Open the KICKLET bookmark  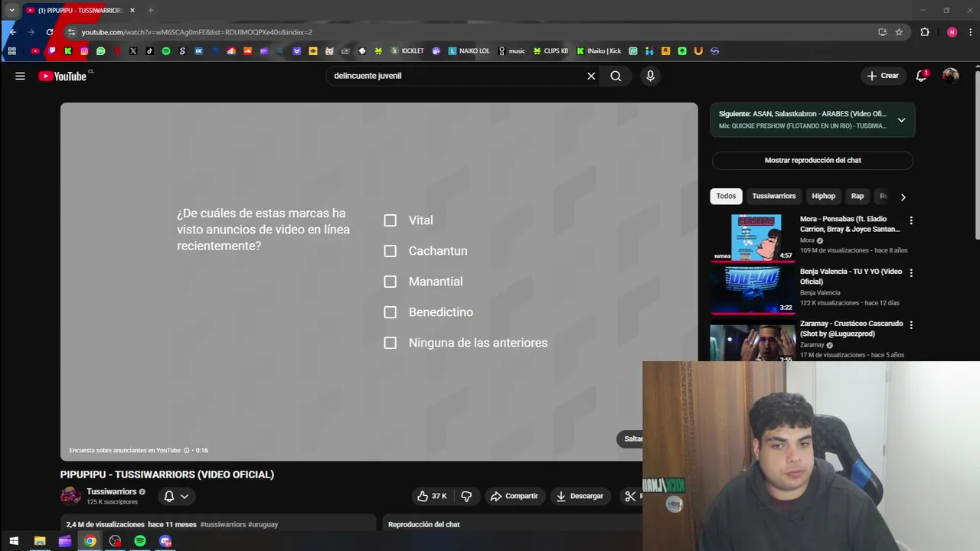pyautogui.click(x=407, y=51)
